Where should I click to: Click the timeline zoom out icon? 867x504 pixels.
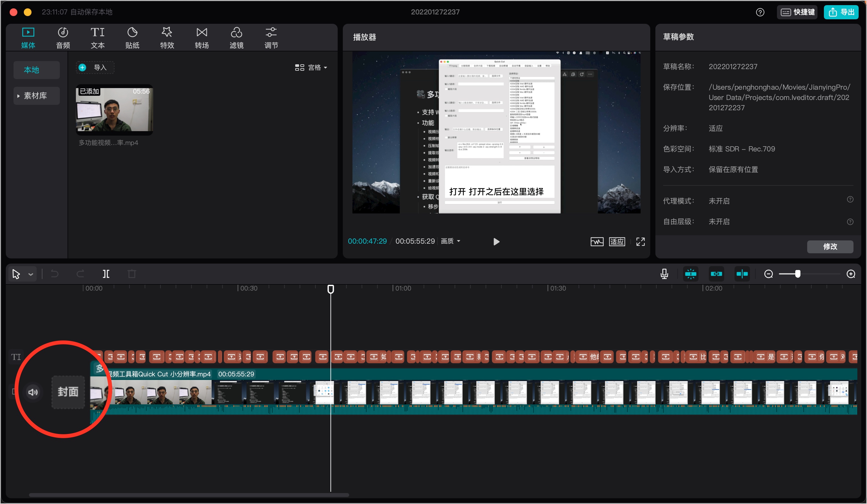pos(768,274)
